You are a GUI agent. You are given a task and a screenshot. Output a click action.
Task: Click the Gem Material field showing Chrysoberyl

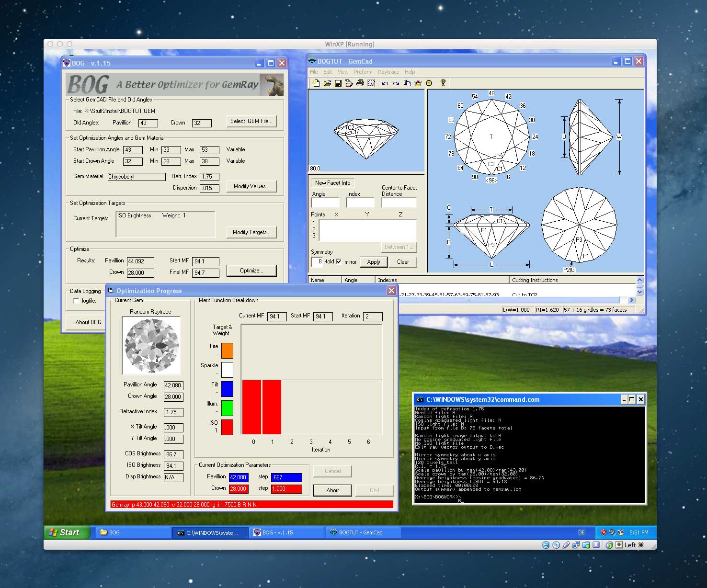click(137, 177)
